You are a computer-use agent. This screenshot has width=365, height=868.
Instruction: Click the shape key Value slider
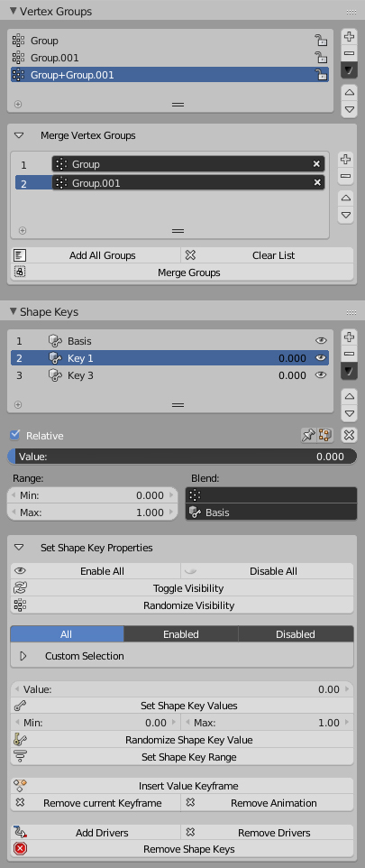182,457
